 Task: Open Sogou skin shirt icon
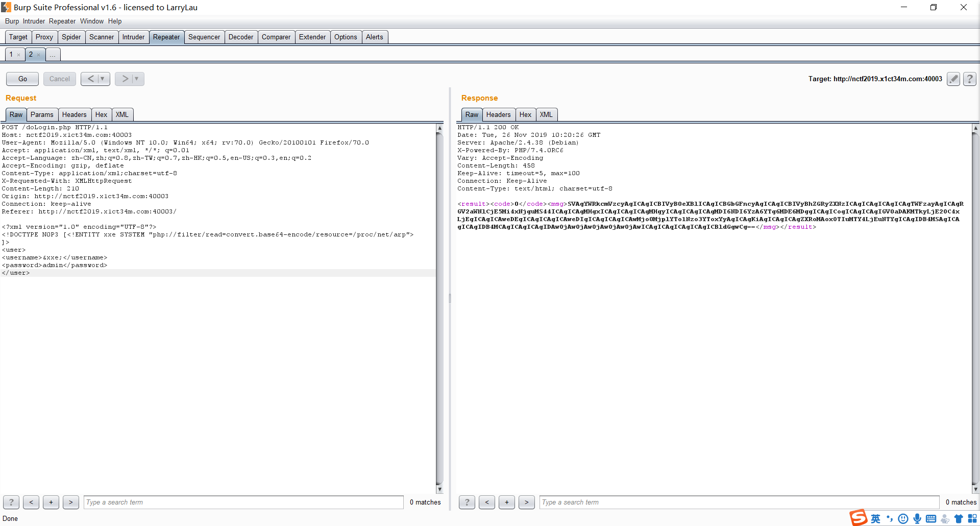959,519
